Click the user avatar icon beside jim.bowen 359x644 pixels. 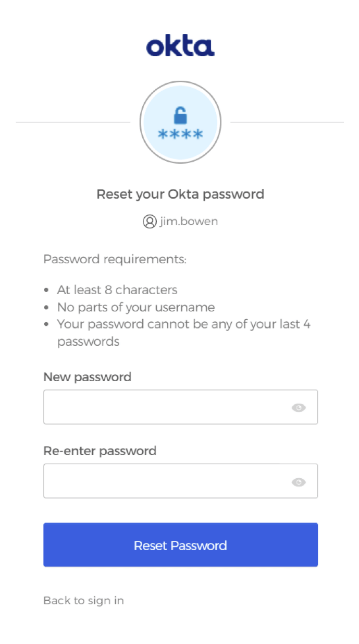(x=150, y=221)
